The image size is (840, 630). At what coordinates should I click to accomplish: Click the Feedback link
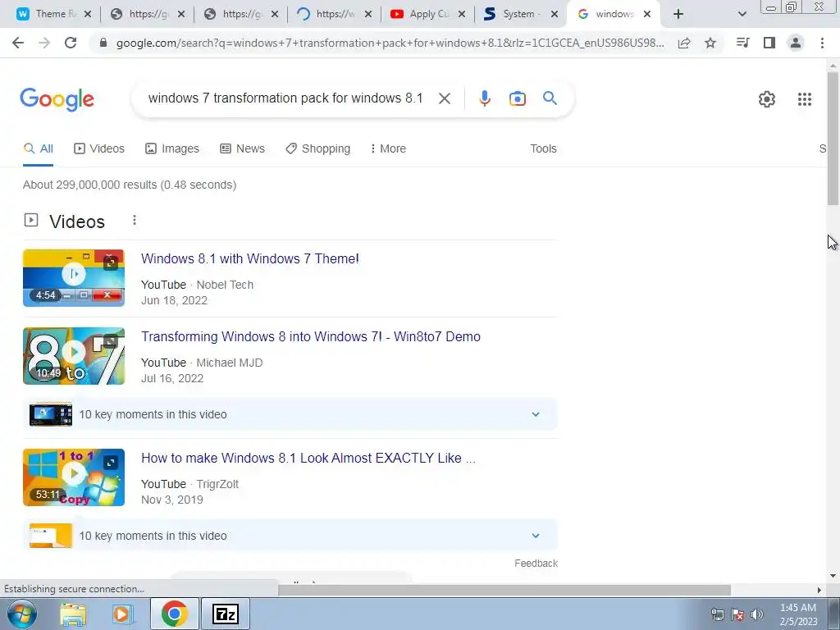pos(536,563)
